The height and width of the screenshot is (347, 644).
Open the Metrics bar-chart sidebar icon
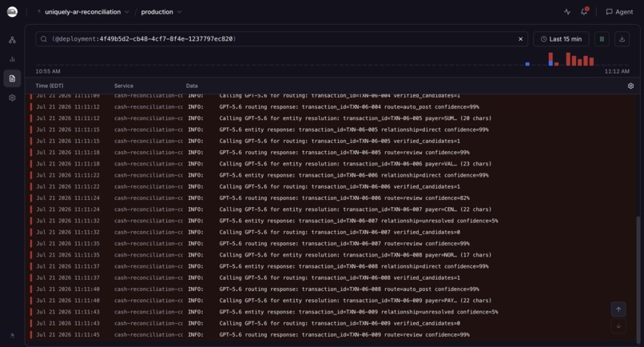12,59
